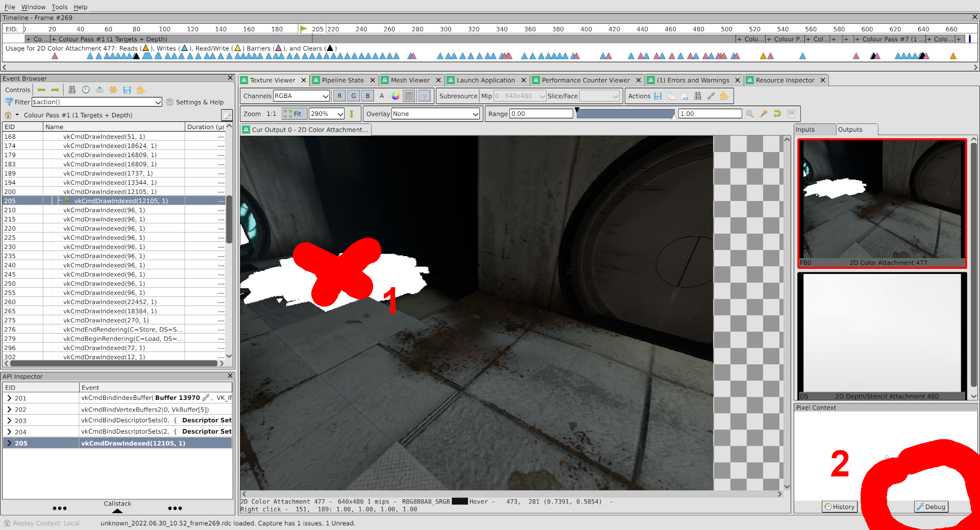
Task: Click the colour wheel background picker
Action: click(396, 96)
